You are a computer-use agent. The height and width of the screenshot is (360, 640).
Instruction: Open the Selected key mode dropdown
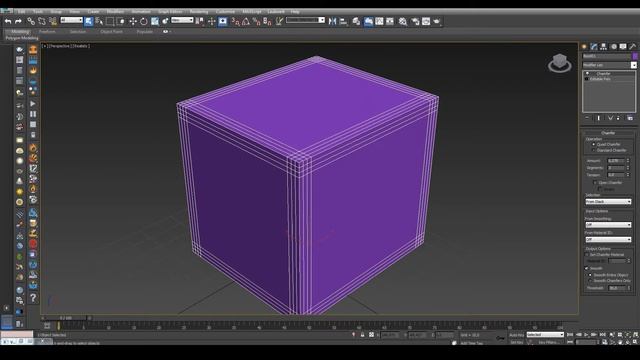pos(545,335)
